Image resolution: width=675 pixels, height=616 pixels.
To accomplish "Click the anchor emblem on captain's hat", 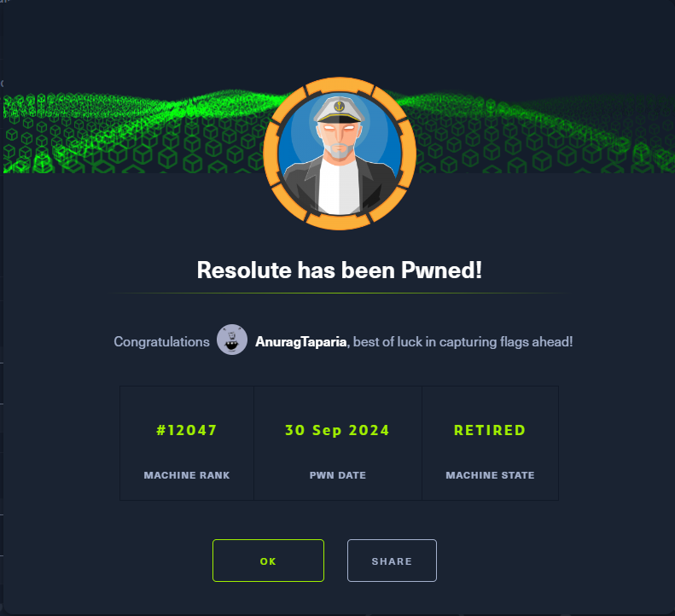I will (340, 106).
